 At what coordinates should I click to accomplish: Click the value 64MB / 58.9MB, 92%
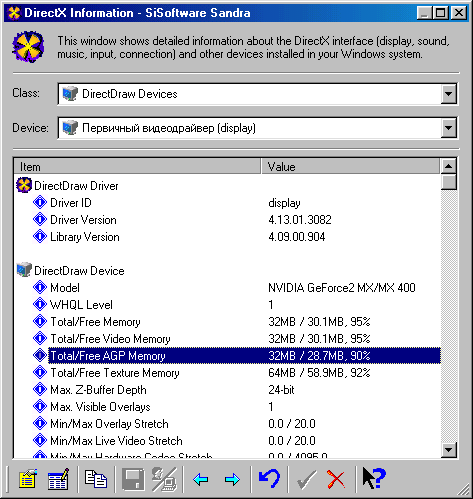point(319,373)
